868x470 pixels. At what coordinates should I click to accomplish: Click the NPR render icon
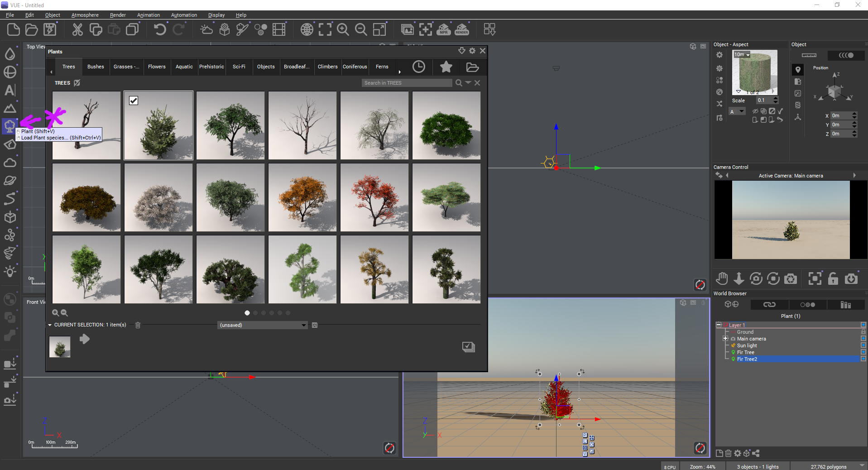pos(444,30)
